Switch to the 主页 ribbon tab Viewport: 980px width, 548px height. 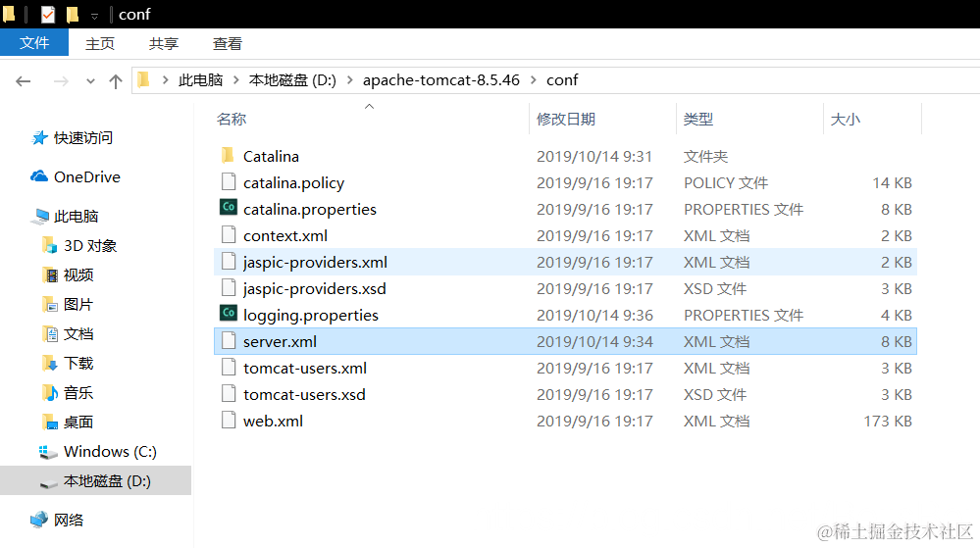[x=100, y=44]
